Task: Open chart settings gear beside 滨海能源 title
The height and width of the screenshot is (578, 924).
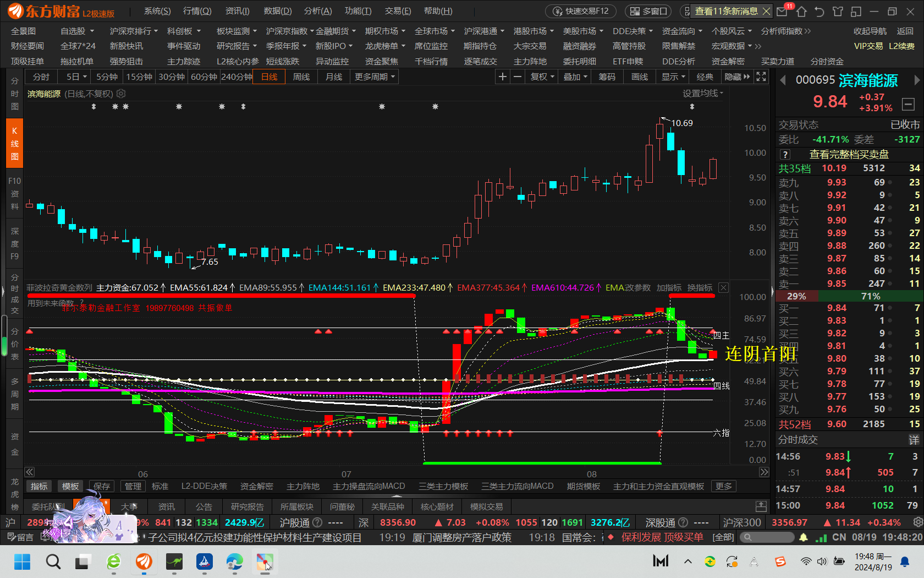Action: click(x=122, y=94)
